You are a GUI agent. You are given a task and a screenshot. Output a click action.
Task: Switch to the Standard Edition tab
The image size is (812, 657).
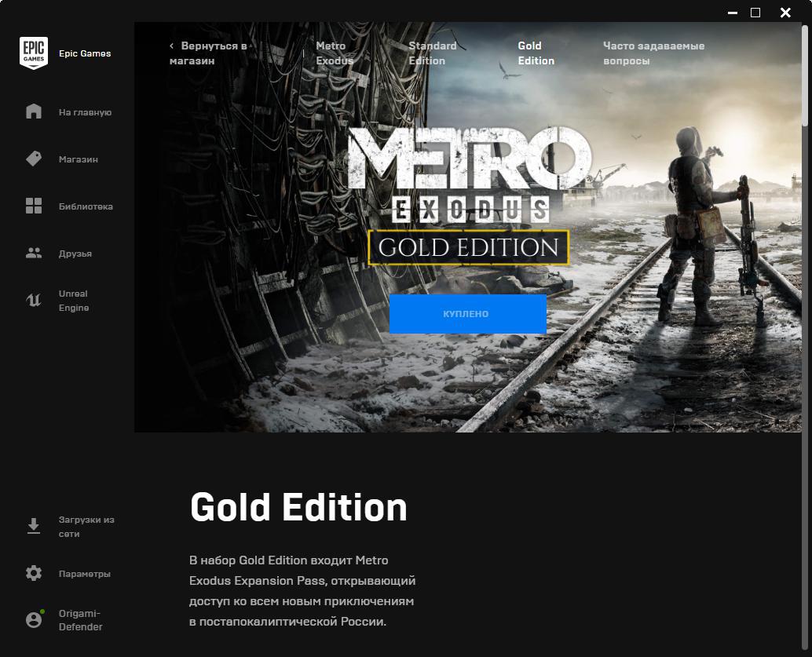coord(433,53)
